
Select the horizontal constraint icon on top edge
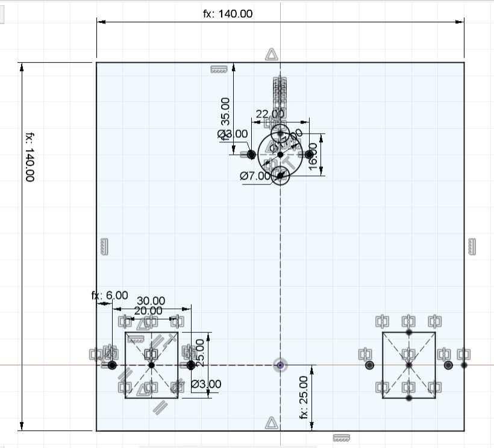coord(217,69)
